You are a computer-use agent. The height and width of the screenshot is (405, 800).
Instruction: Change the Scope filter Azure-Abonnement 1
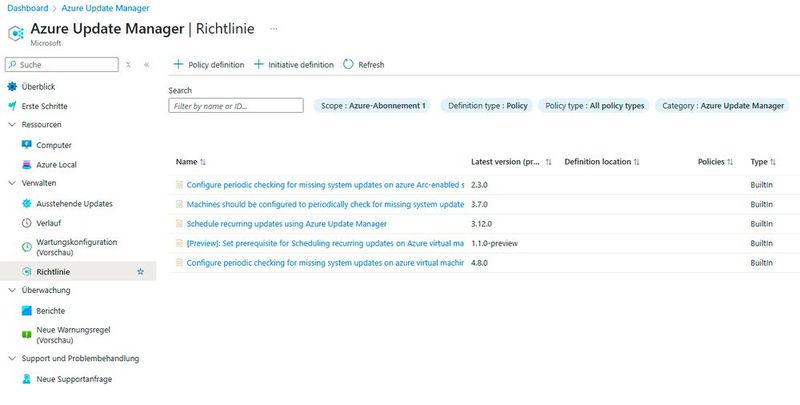pos(372,106)
